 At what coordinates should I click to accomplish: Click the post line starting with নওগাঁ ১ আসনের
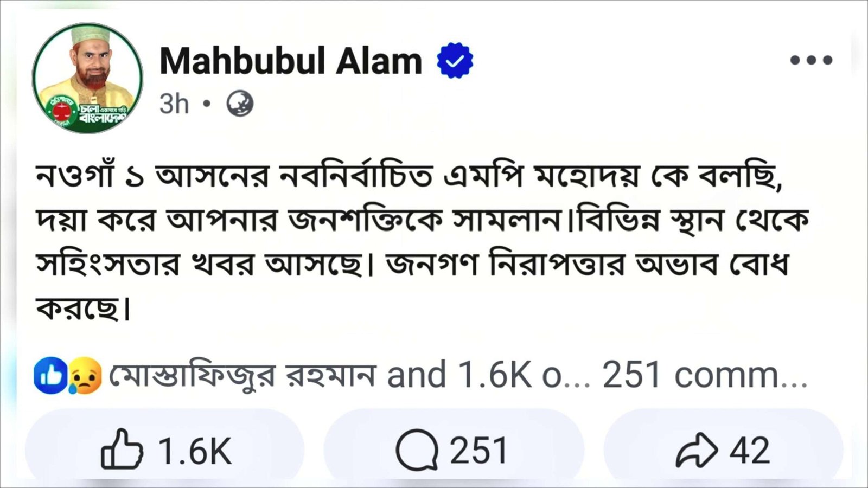[x=410, y=177]
